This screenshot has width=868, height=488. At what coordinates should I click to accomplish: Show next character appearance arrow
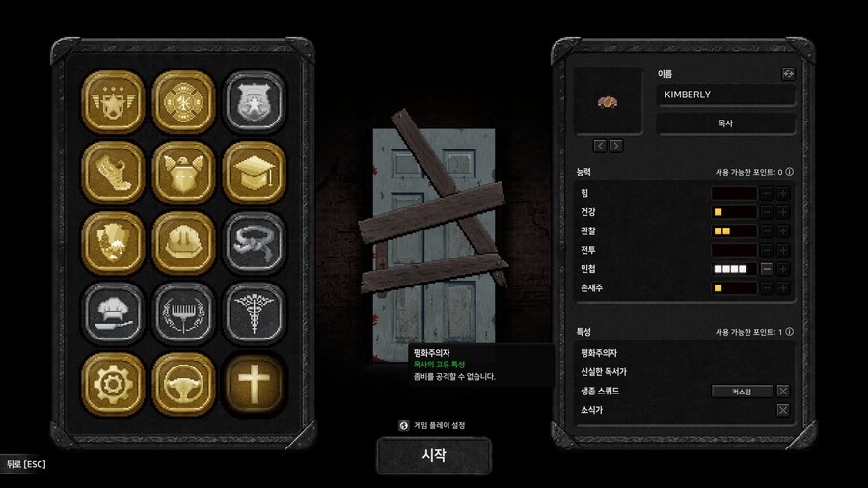coord(616,146)
